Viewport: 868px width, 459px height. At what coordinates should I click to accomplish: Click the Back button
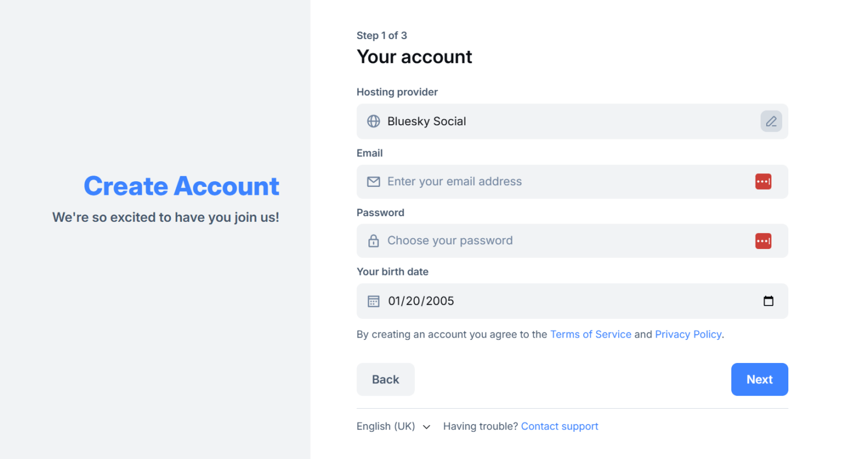385,379
